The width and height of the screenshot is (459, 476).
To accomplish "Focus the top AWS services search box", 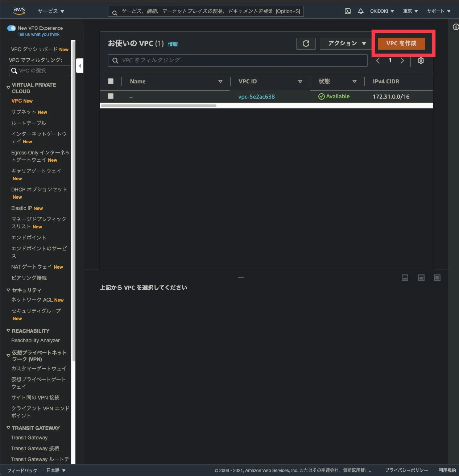I will 206,12.
